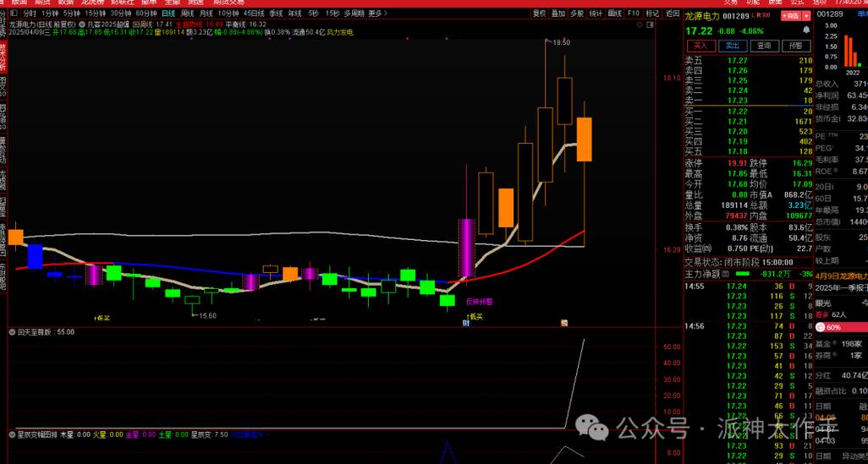Open the 画线 drawing tools

(x=614, y=14)
